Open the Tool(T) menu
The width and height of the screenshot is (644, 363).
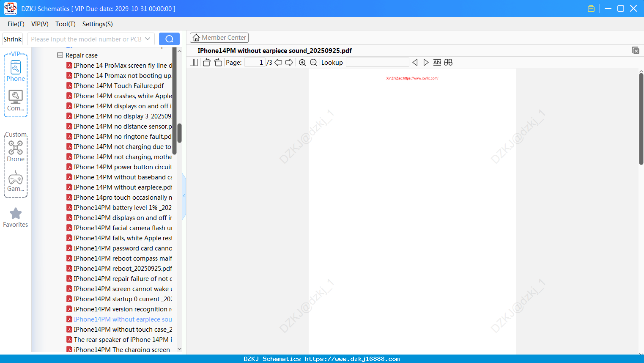tap(66, 24)
